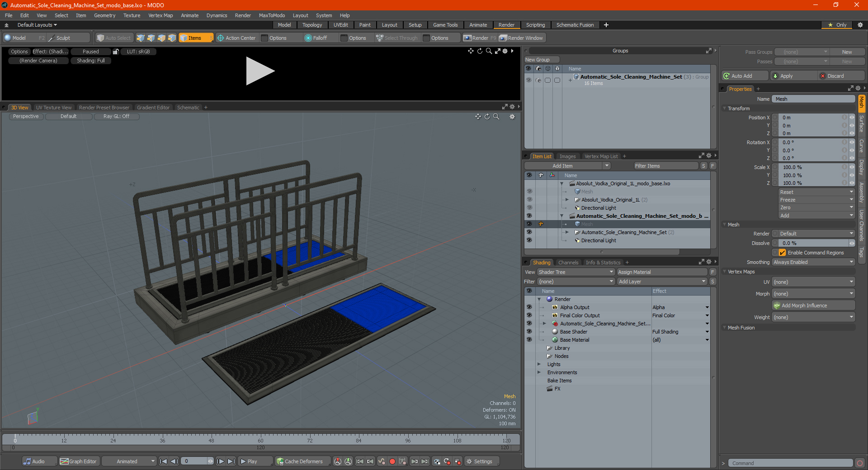The image size is (868, 470).
Task: Expand Lights in Shader Tree
Action: point(539,364)
